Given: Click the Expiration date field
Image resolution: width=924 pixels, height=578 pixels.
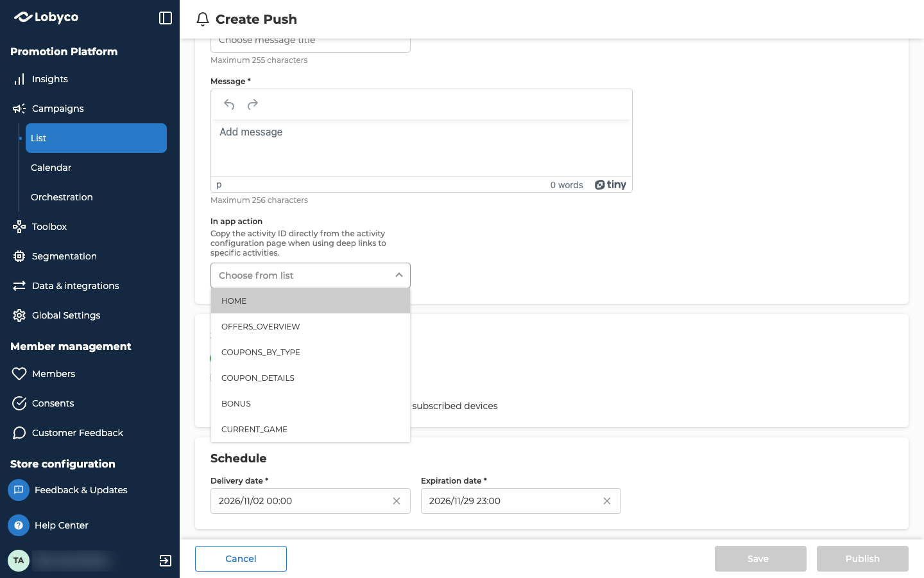Looking at the screenshot, I should click(x=521, y=501).
